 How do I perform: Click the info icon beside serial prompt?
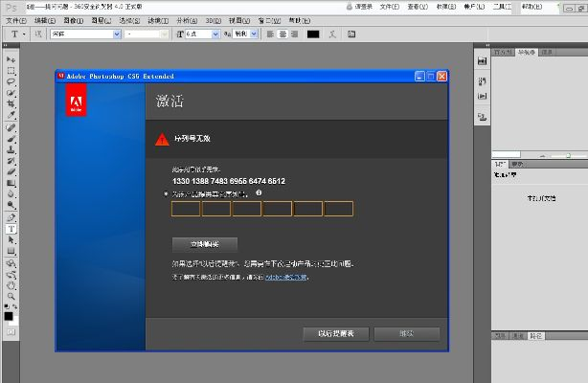coord(259,192)
